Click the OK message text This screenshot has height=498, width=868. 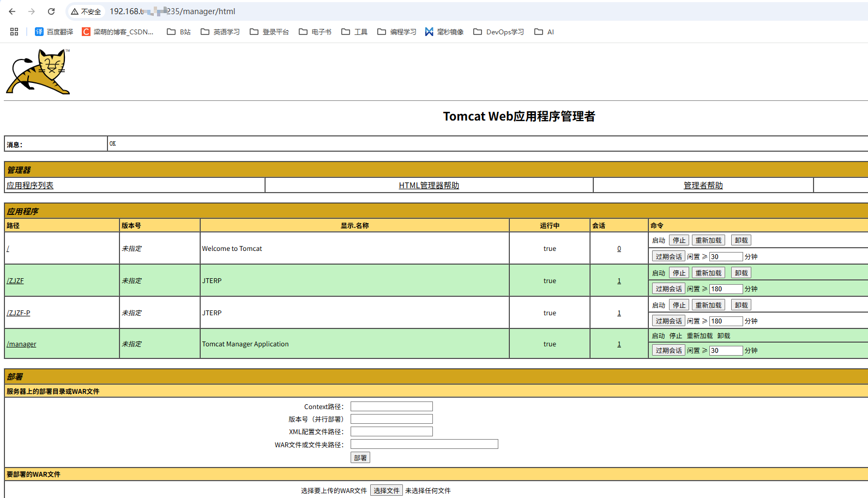[x=112, y=143]
